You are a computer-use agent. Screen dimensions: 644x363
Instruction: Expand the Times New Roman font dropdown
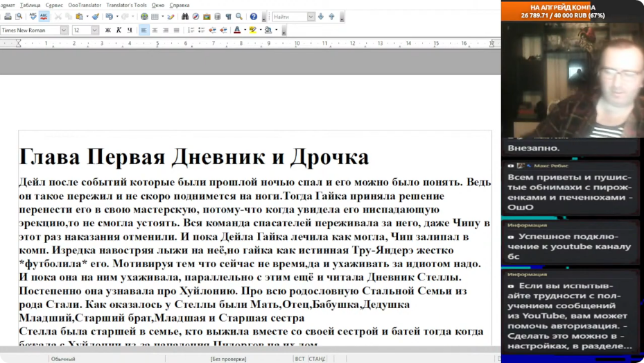point(64,31)
